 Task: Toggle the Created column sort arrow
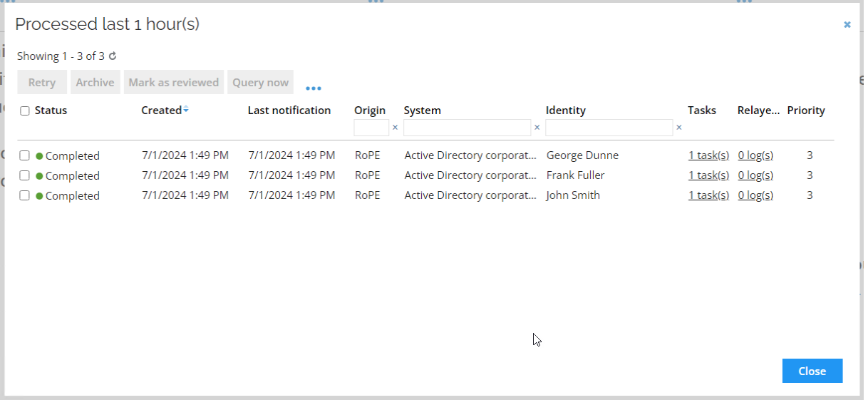tap(186, 110)
